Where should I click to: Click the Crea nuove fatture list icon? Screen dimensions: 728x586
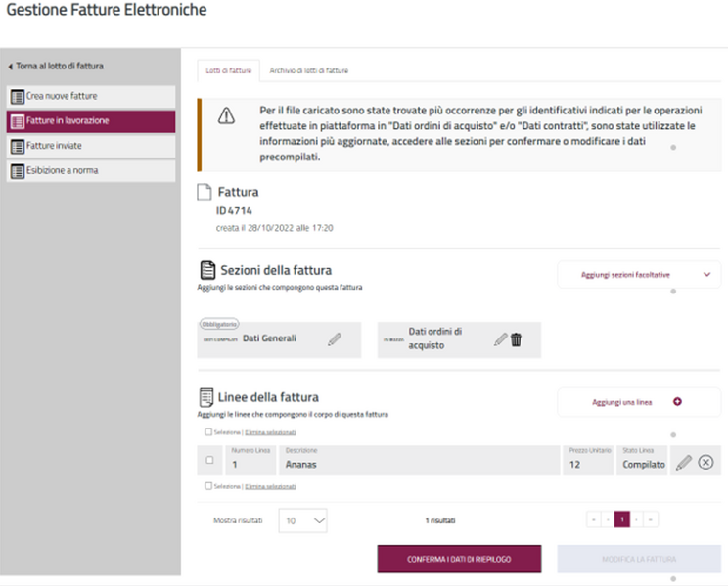[17, 96]
